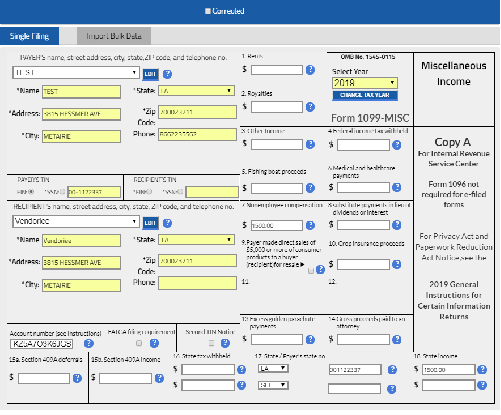The width and height of the screenshot is (501, 415).
Task: View help for box 5 Fishing boat proceeds
Action: pyautogui.click(x=310, y=188)
